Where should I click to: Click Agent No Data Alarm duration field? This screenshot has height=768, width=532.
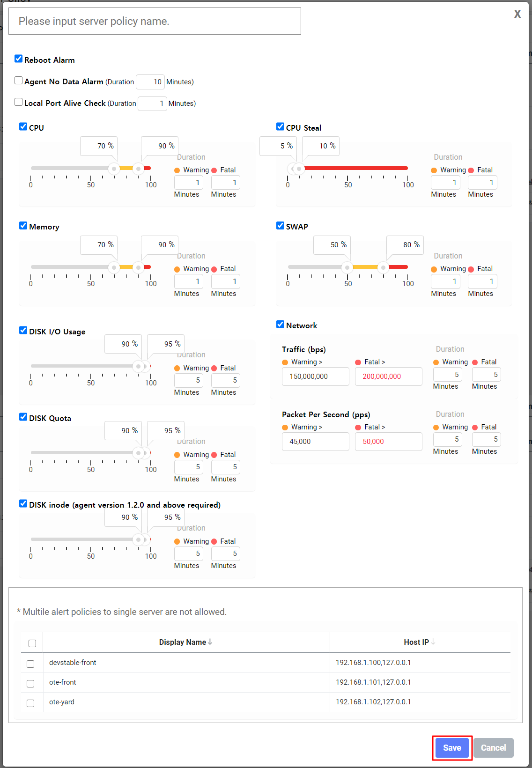(x=150, y=82)
